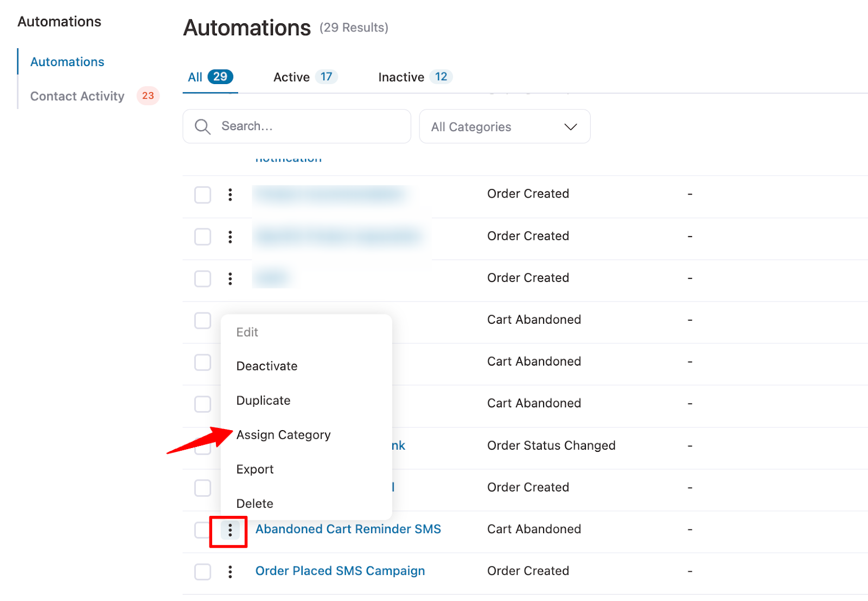
Task: Choose Assign Category from context menu
Action: tap(283, 435)
